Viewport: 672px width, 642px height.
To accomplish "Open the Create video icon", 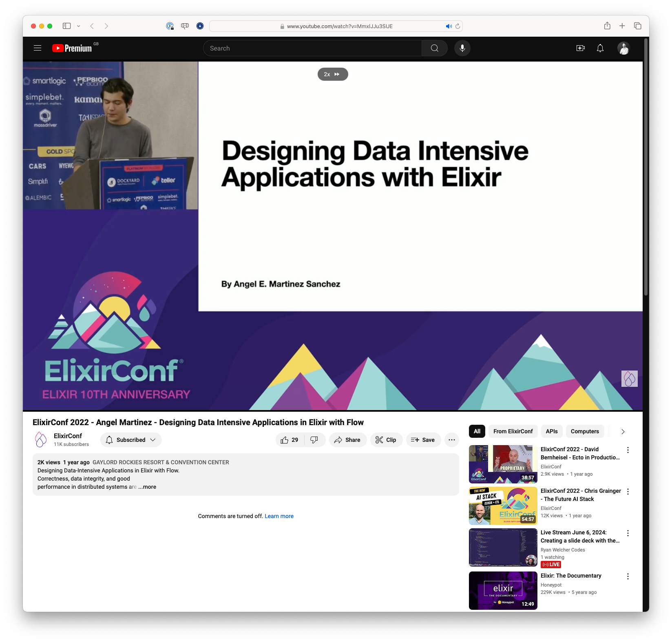I will (x=580, y=48).
